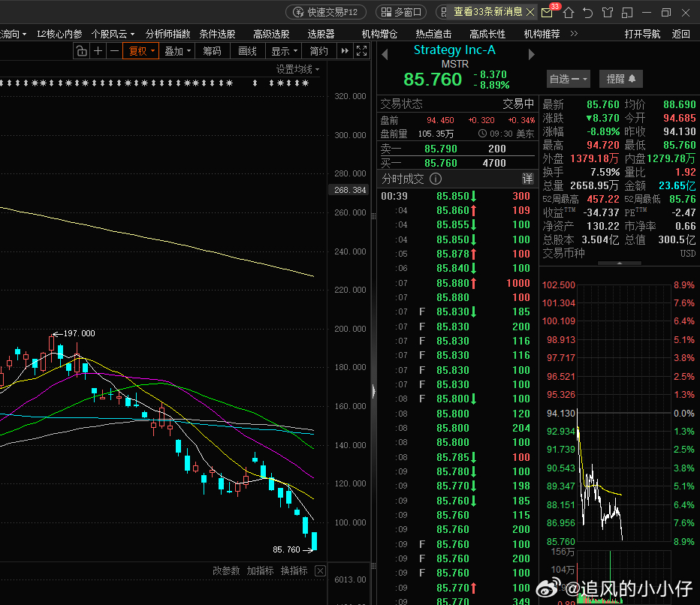Click the 卖一 ask row at 85.790
The width and height of the screenshot is (700, 605).
(x=457, y=149)
